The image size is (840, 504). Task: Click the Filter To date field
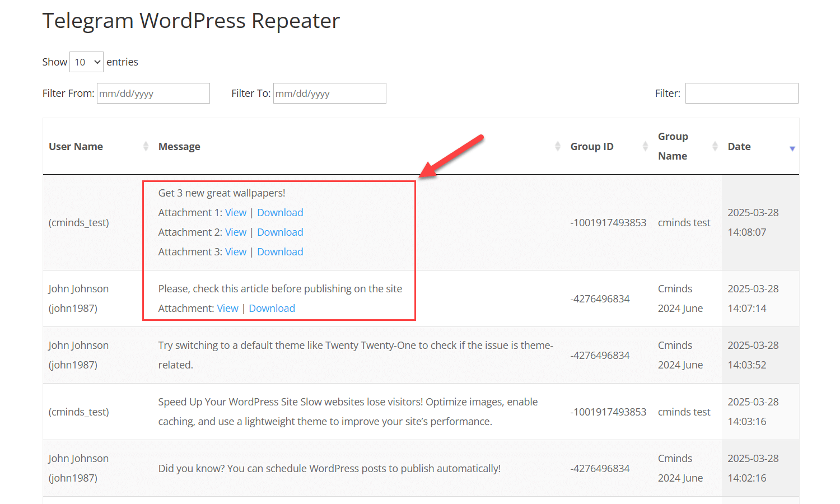click(329, 94)
